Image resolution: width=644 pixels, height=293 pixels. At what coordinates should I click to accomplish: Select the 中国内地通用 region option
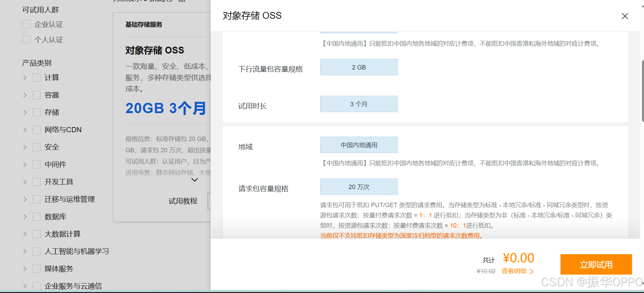tap(359, 145)
